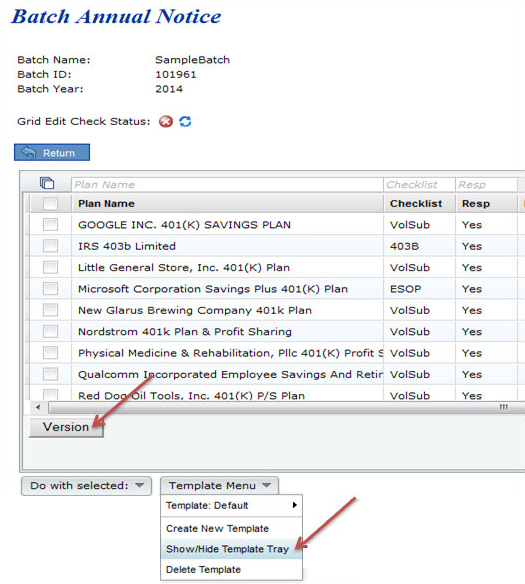Click Microsoft Corporation Savings Plus 401(K) Plan

pyautogui.click(x=213, y=289)
